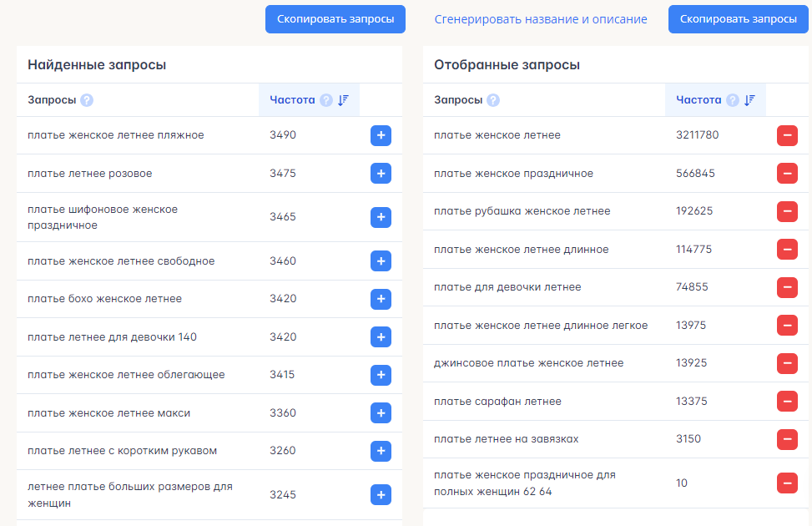Add query 'платье женское летнее пляжное' with plus
This screenshot has height=526, width=812.
381,135
